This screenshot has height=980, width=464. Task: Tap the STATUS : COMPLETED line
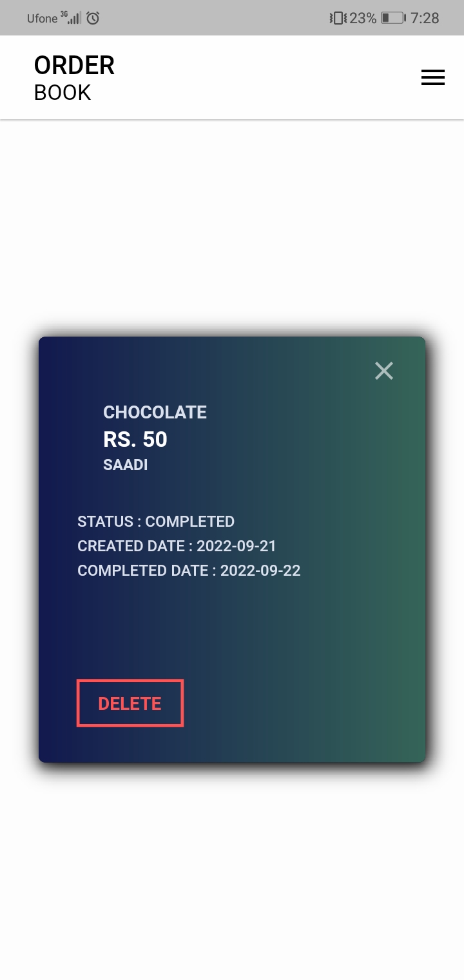pos(156,522)
